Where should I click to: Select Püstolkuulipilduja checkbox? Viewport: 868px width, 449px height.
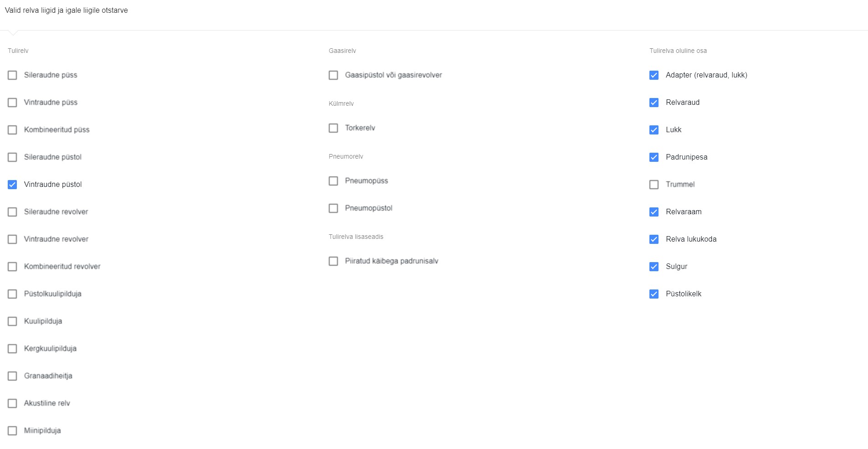pos(12,294)
